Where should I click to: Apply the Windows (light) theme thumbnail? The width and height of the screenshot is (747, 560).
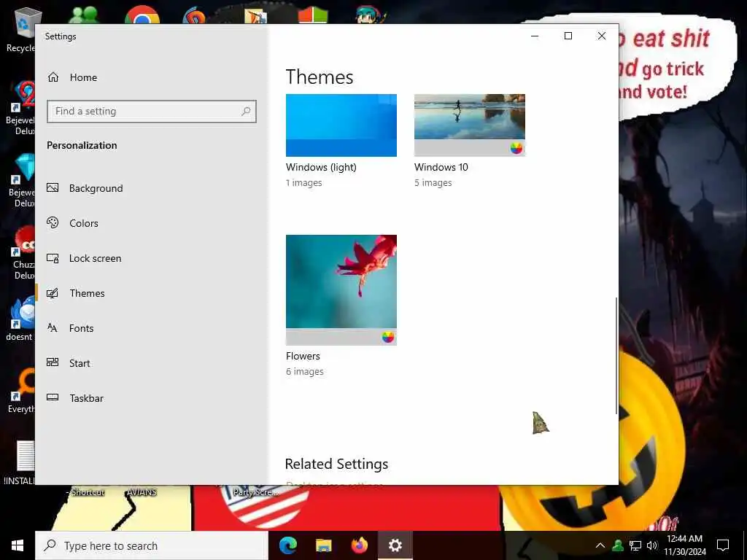click(x=341, y=125)
